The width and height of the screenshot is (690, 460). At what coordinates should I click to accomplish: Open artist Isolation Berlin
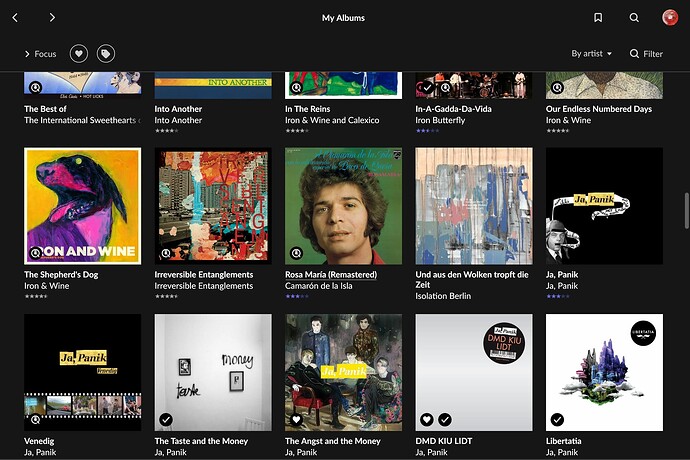tap(443, 296)
